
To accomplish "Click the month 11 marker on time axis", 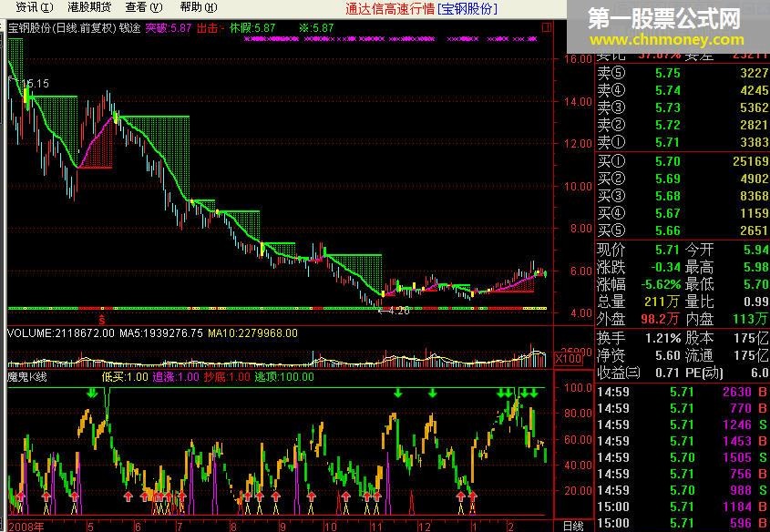I will click(x=376, y=527).
